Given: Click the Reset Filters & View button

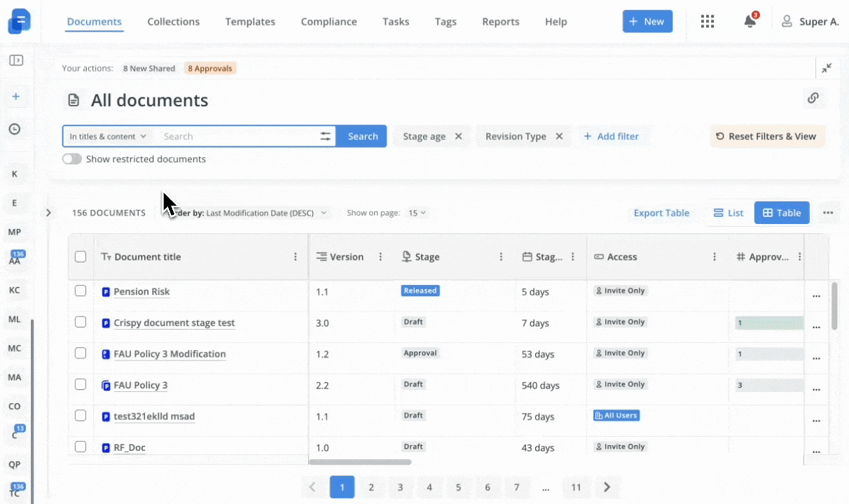Looking at the screenshot, I should (767, 136).
